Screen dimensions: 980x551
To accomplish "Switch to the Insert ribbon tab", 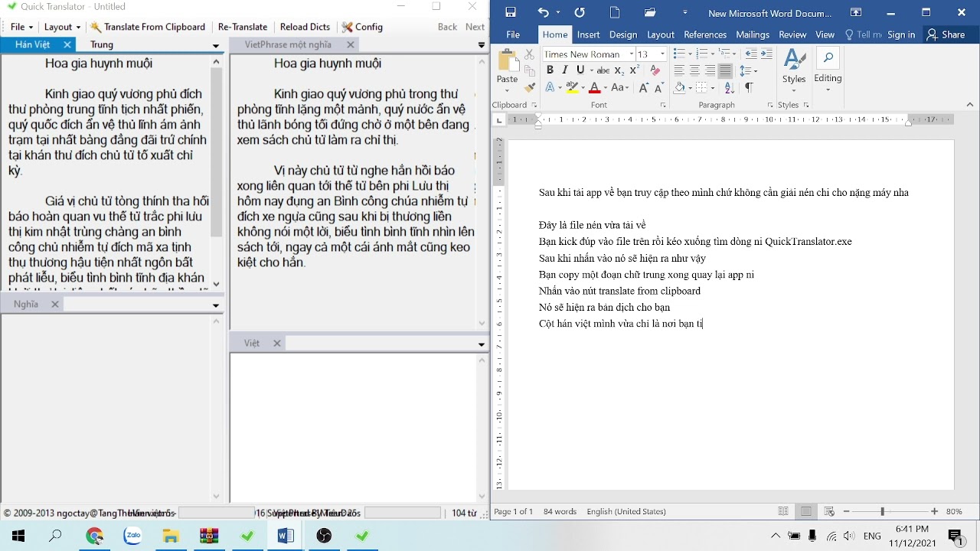I will tap(588, 34).
